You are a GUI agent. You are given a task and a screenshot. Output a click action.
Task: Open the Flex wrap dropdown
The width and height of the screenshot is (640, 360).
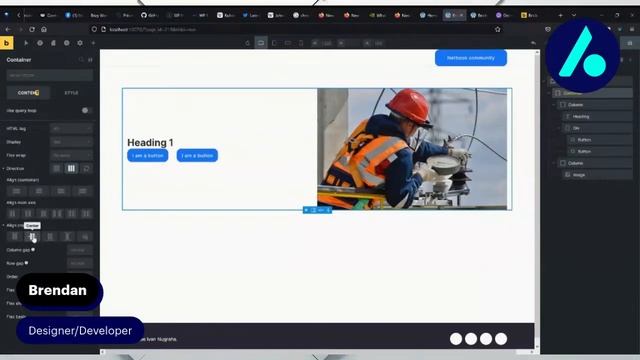71,155
